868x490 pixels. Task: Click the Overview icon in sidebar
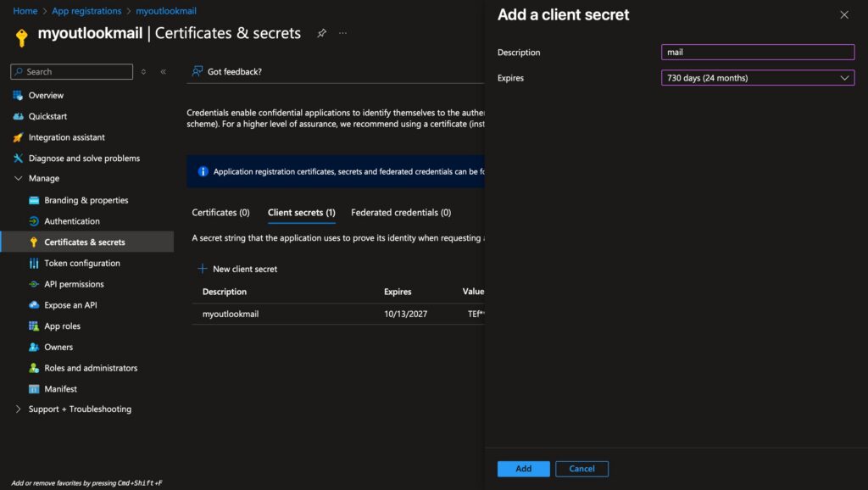click(18, 96)
